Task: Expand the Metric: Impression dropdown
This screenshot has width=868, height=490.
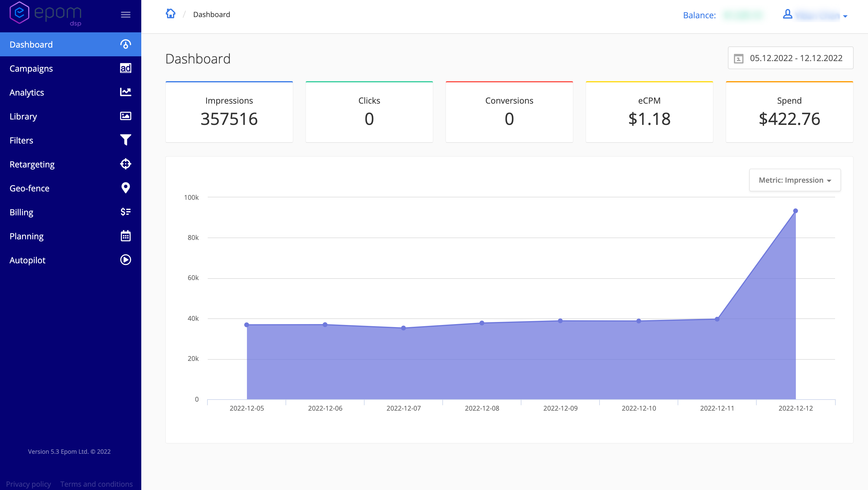Action: tap(795, 180)
